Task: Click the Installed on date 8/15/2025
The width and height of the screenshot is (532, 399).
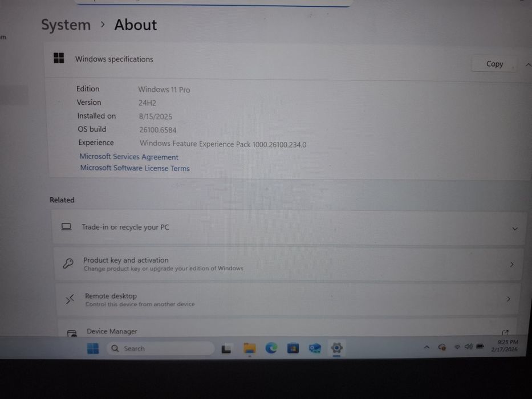Action: tap(156, 116)
